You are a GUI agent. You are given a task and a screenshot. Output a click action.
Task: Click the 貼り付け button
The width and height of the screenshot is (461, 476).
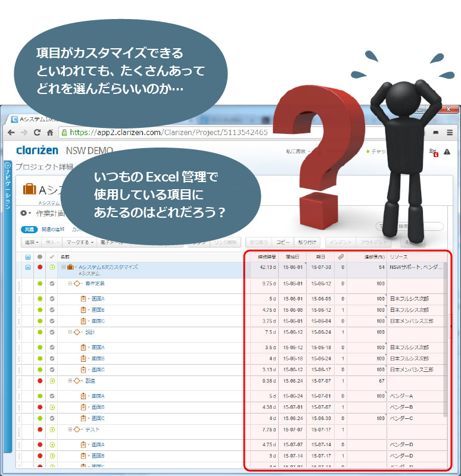pos(307,242)
